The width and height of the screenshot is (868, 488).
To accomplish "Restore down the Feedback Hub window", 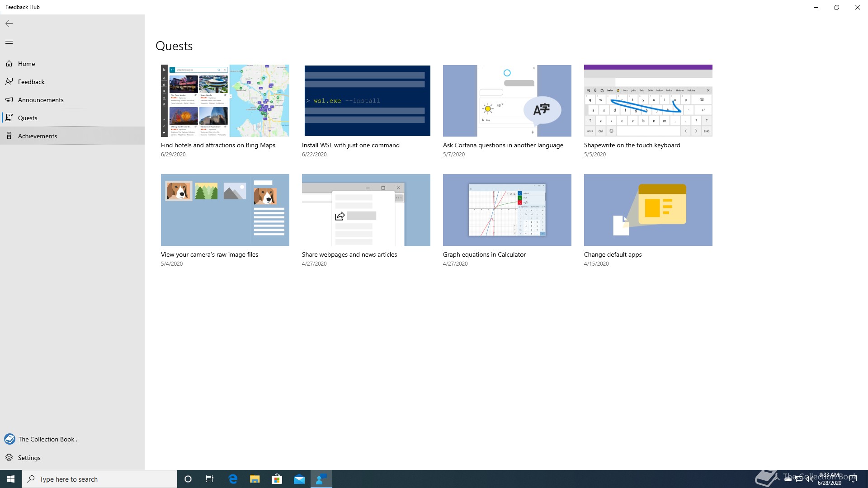I will (x=837, y=7).
